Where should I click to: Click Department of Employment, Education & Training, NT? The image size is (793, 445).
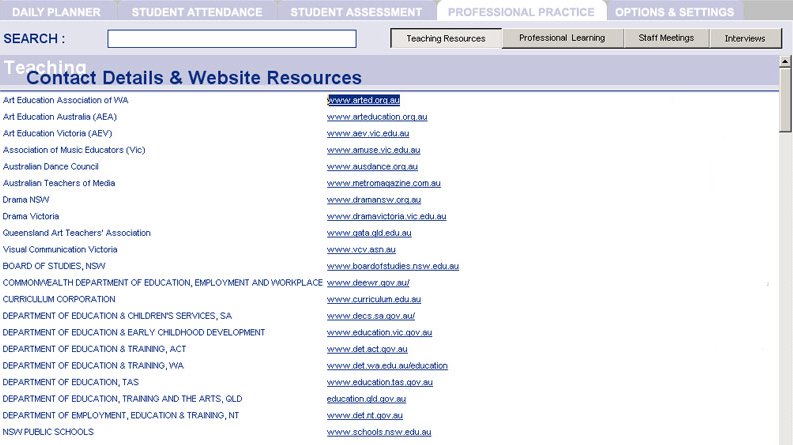[x=120, y=416]
